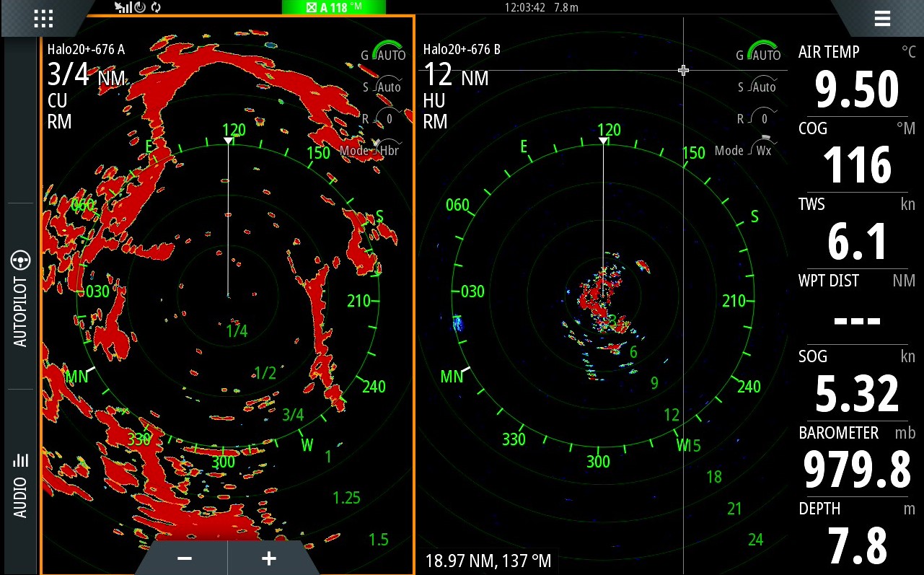Tap the radar transmit status icon
The image size is (924, 575).
tap(140, 7)
